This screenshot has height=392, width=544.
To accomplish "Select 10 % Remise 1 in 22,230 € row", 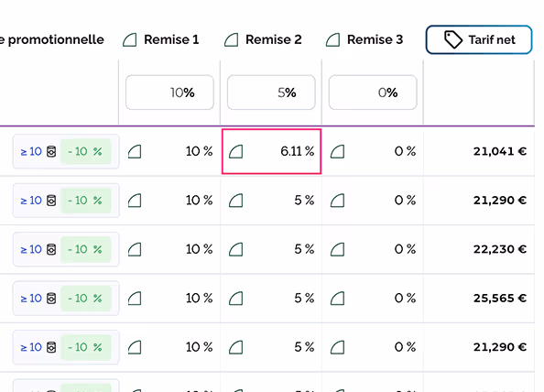I will 199,249.
